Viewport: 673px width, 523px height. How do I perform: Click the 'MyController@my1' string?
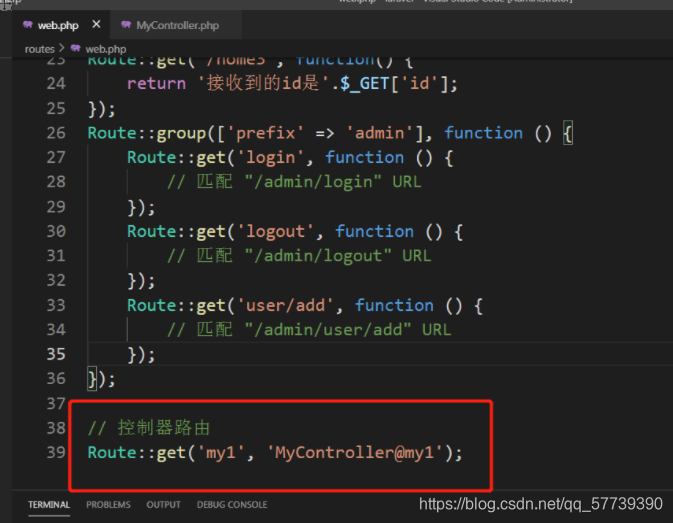tap(355, 452)
